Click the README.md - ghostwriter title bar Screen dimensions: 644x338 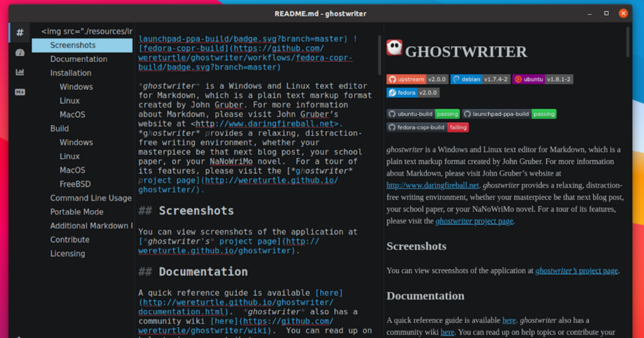click(320, 14)
